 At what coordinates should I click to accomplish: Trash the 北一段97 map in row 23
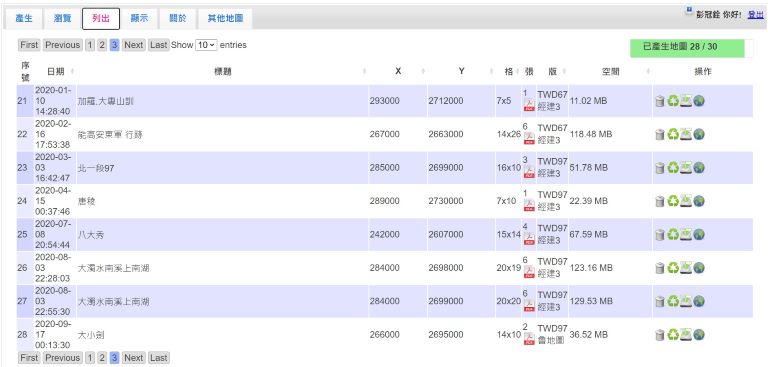[x=660, y=168]
